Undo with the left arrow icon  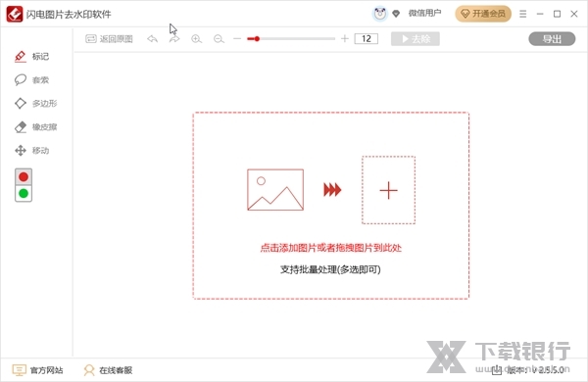[152, 38]
